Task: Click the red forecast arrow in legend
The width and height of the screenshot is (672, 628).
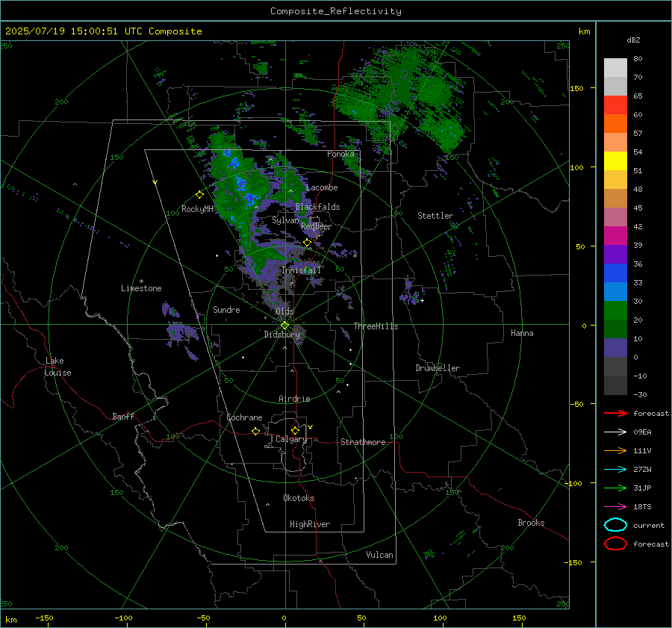Action: pos(615,413)
